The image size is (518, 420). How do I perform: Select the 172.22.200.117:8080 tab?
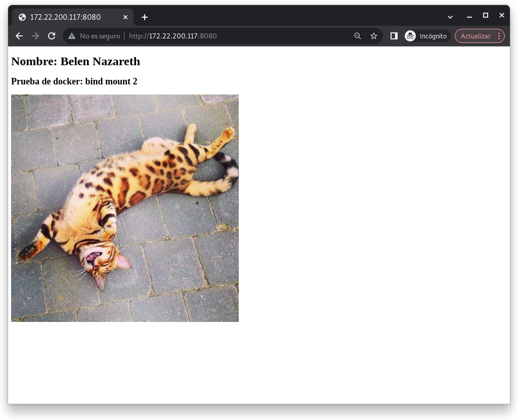tap(66, 17)
